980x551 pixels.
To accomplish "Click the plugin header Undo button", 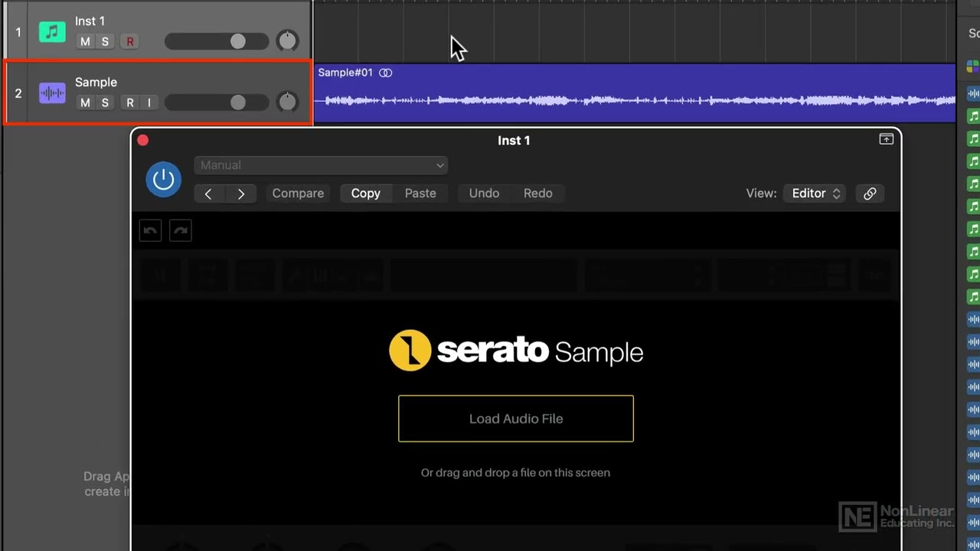I will pos(484,194).
